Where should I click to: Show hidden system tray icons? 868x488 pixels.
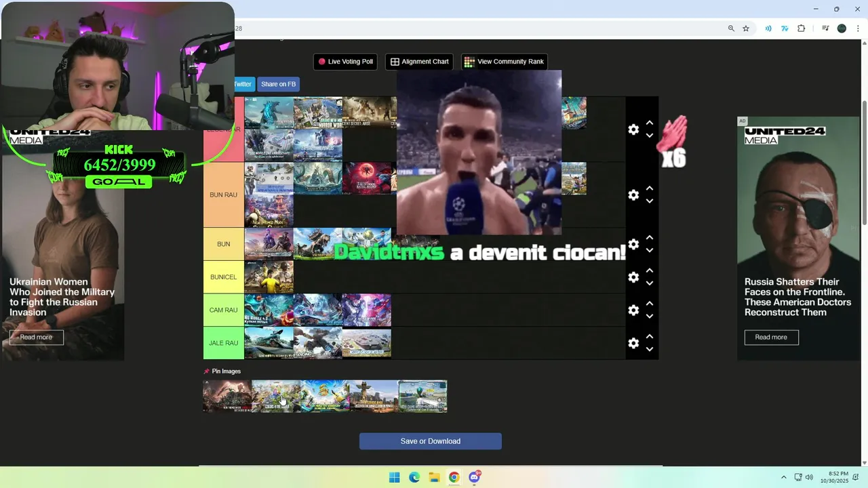tap(784, 478)
